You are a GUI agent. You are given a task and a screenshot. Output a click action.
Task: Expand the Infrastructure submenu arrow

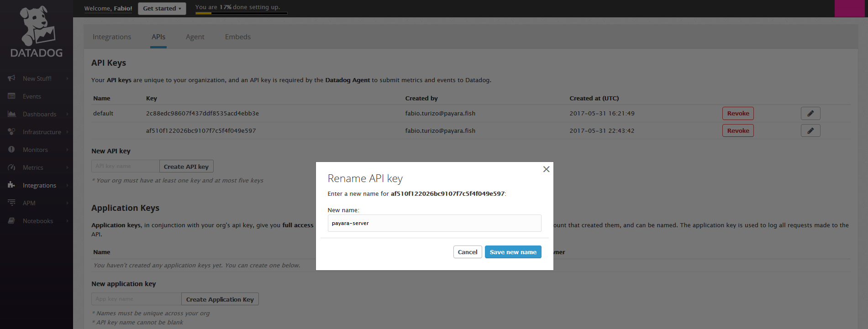67,132
